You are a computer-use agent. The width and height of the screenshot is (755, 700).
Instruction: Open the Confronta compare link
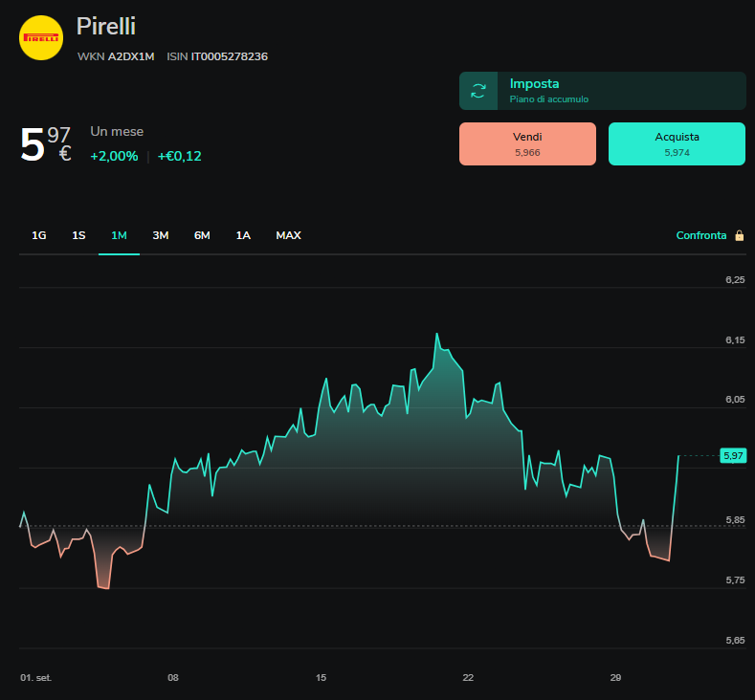[x=701, y=235]
